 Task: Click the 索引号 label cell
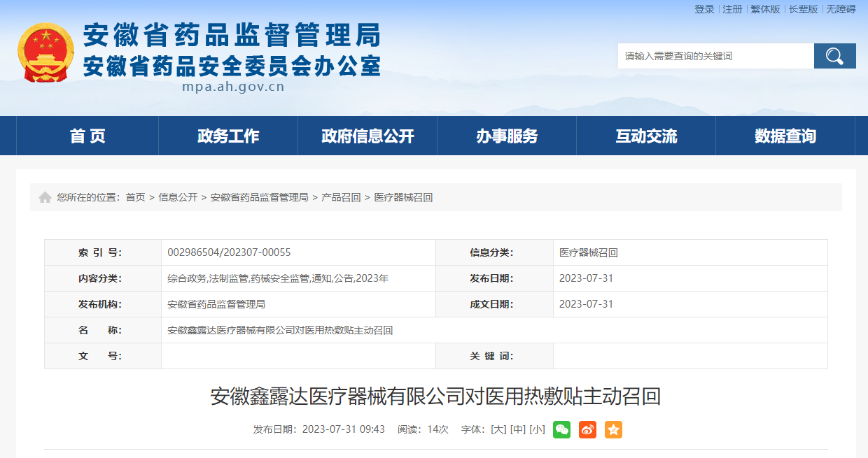(x=103, y=252)
